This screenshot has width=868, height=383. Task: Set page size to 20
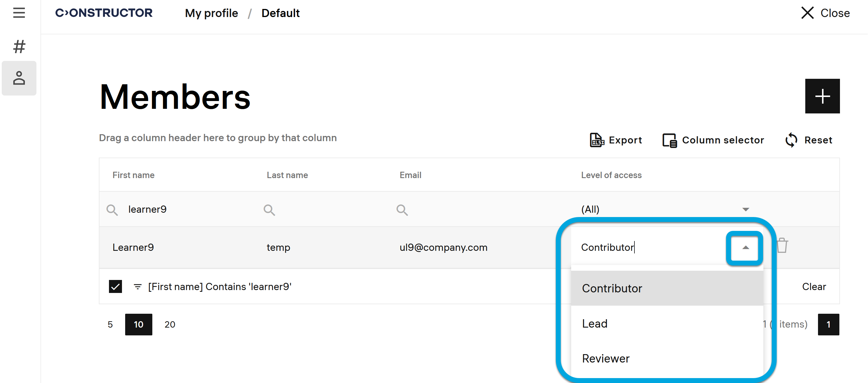click(x=169, y=324)
